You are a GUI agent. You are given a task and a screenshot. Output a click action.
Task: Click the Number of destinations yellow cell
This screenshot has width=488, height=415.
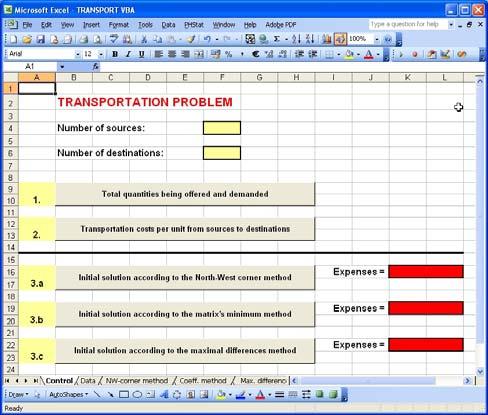222,153
